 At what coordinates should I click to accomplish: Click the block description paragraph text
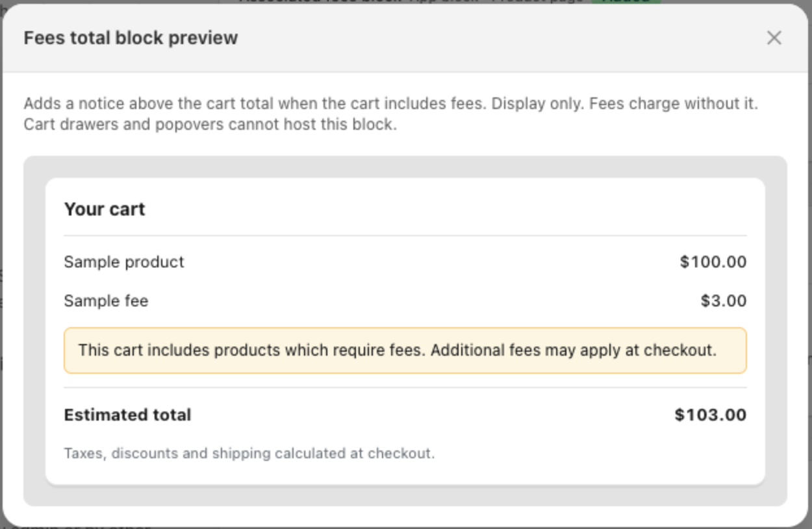[391, 114]
